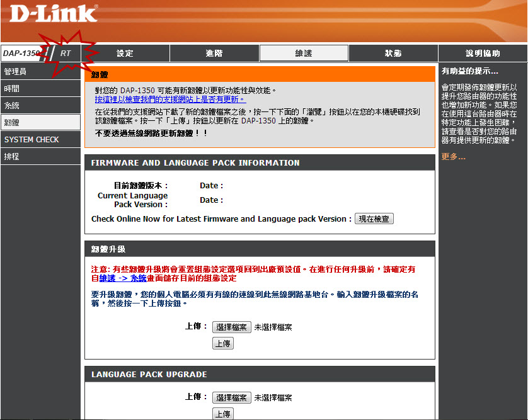Screen dimensions: 528x420
Task: Click the Current Language Pack Version label
Action: [133, 200]
